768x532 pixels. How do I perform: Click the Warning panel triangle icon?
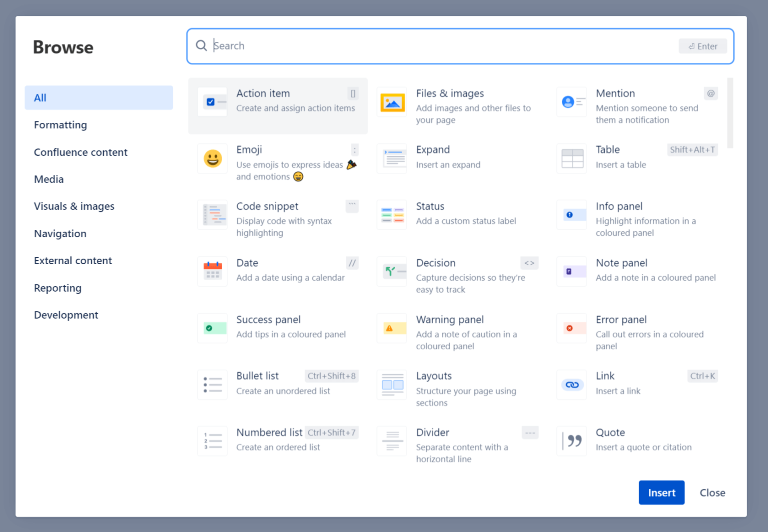tap(392, 328)
